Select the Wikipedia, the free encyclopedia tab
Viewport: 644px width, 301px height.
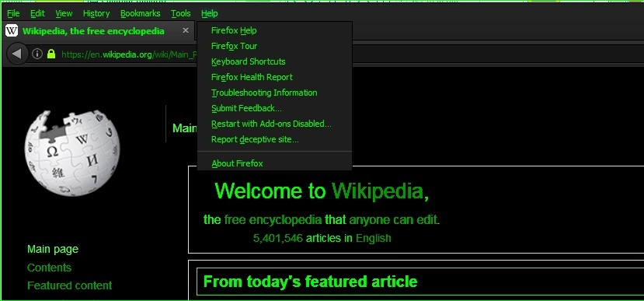[98, 31]
